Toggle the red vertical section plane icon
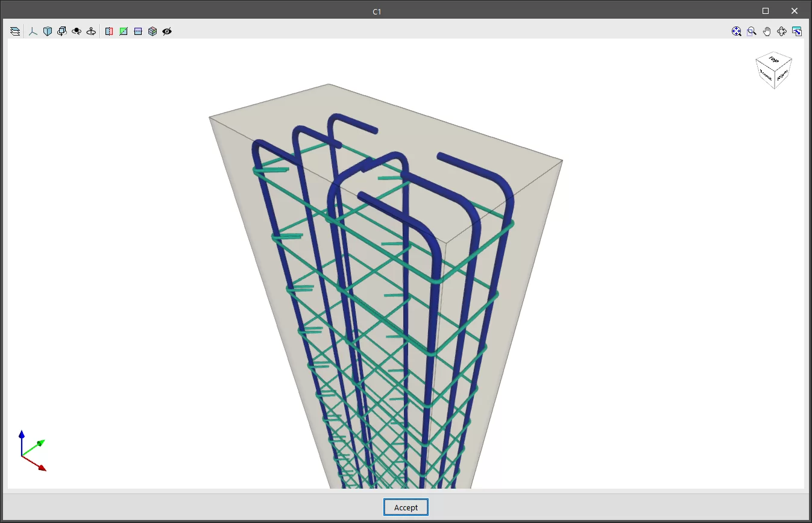Viewport: 812px width, 523px height. coord(109,31)
